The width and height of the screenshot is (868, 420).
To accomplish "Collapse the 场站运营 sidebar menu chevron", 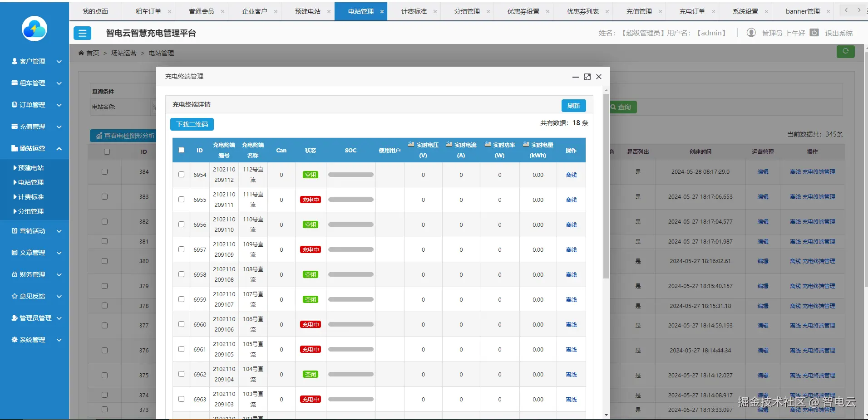I will tap(59, 148).
